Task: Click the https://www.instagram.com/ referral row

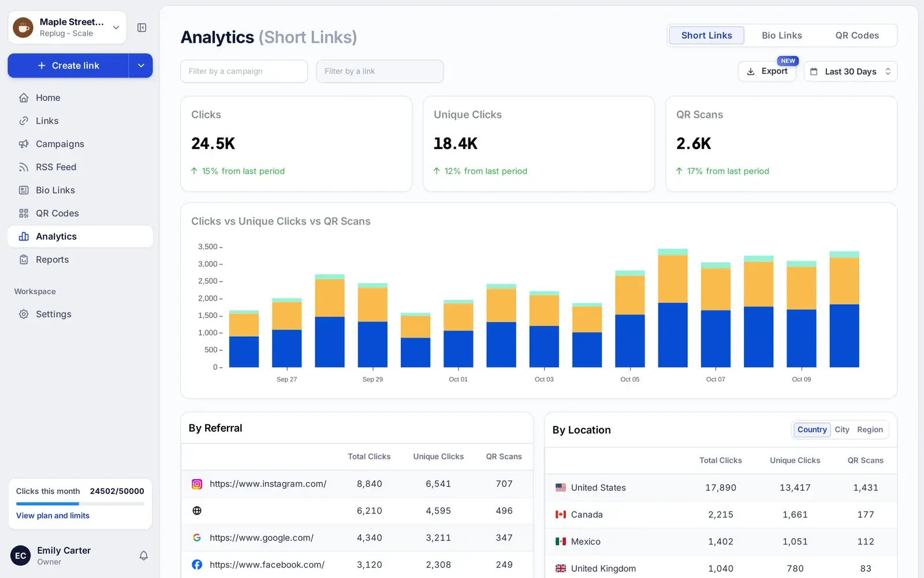Action: (x=357, y=484)
